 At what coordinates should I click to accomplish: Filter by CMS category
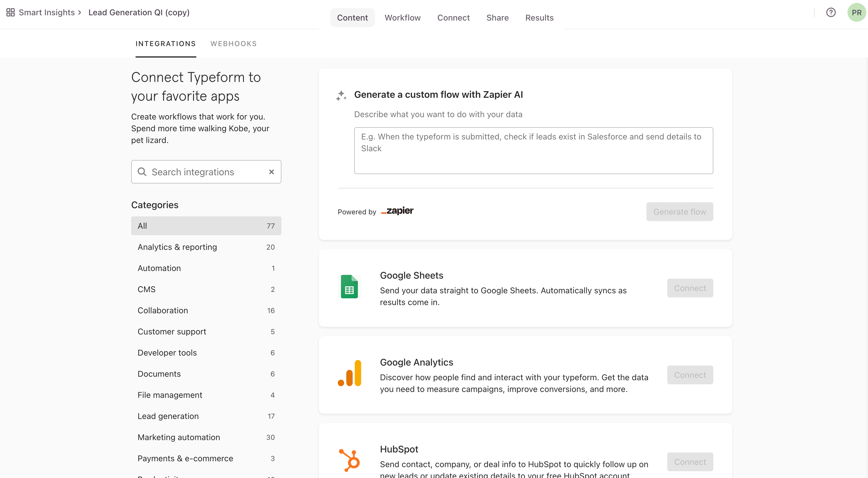206,289
